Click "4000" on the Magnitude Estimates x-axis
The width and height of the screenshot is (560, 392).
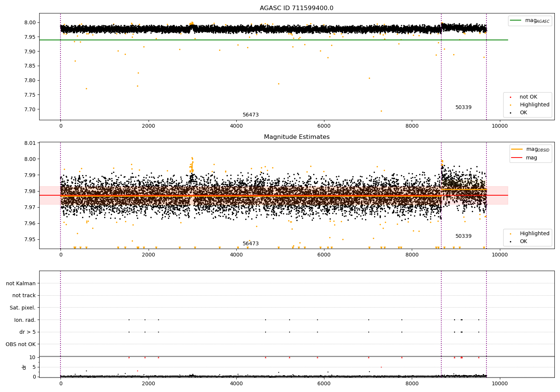[236, 255]
